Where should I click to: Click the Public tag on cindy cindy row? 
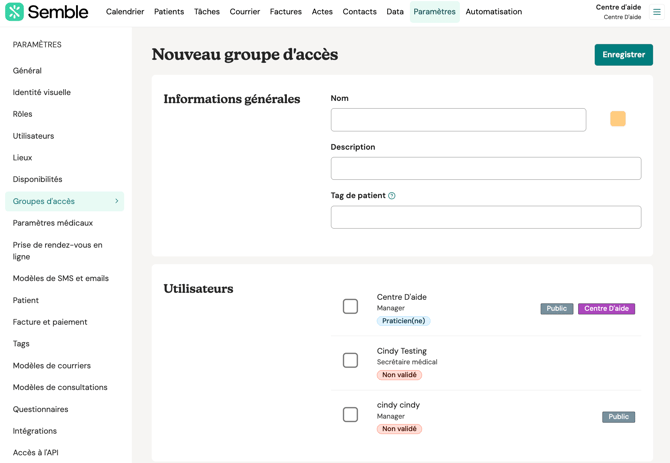[618, 417]
